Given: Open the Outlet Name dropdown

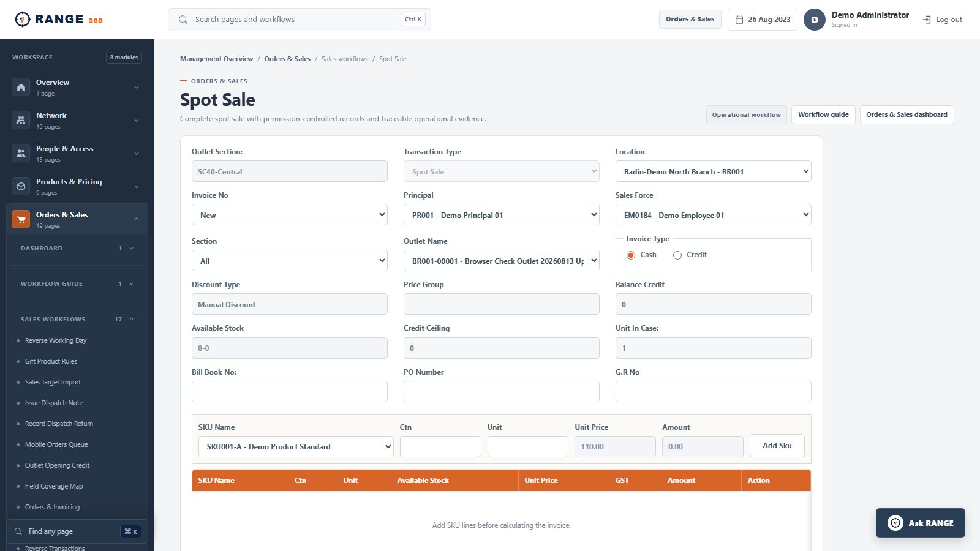Looking at the screenshot, I should pos(502,261).
